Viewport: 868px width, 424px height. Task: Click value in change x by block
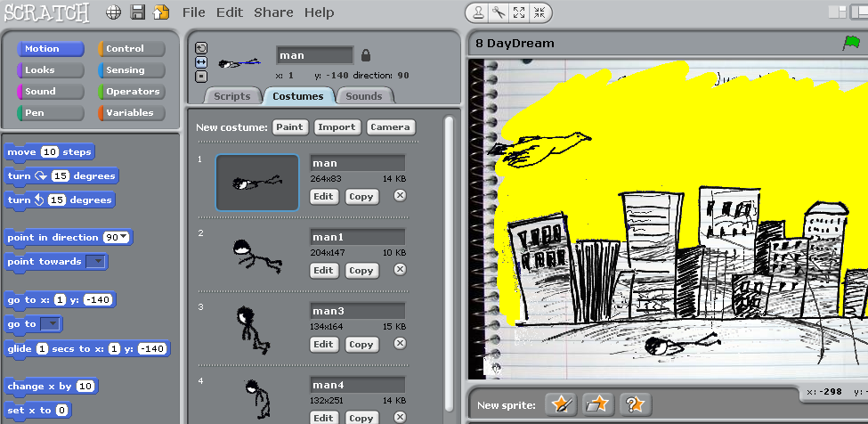coord(85,387)
